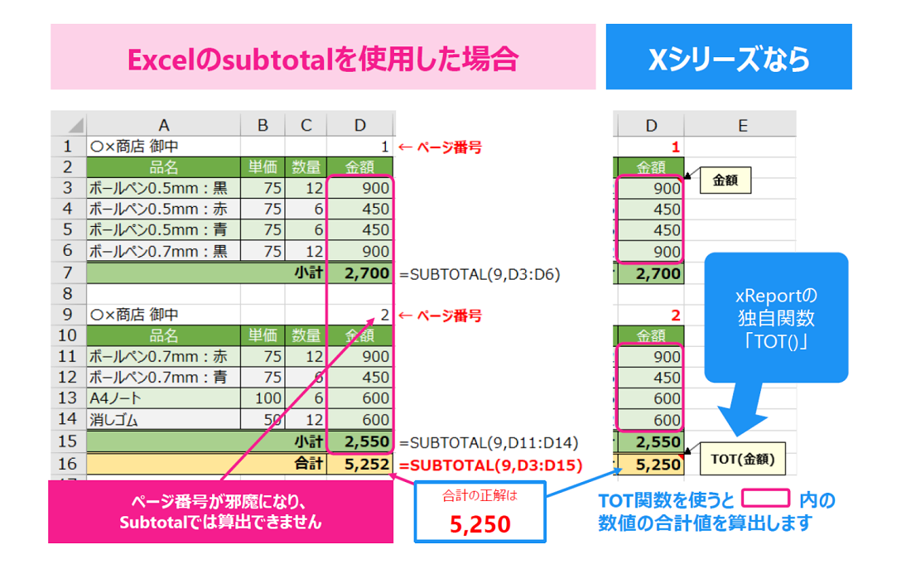Click the 合計の正解は box
911x588 pixels.
coord(480,512)
